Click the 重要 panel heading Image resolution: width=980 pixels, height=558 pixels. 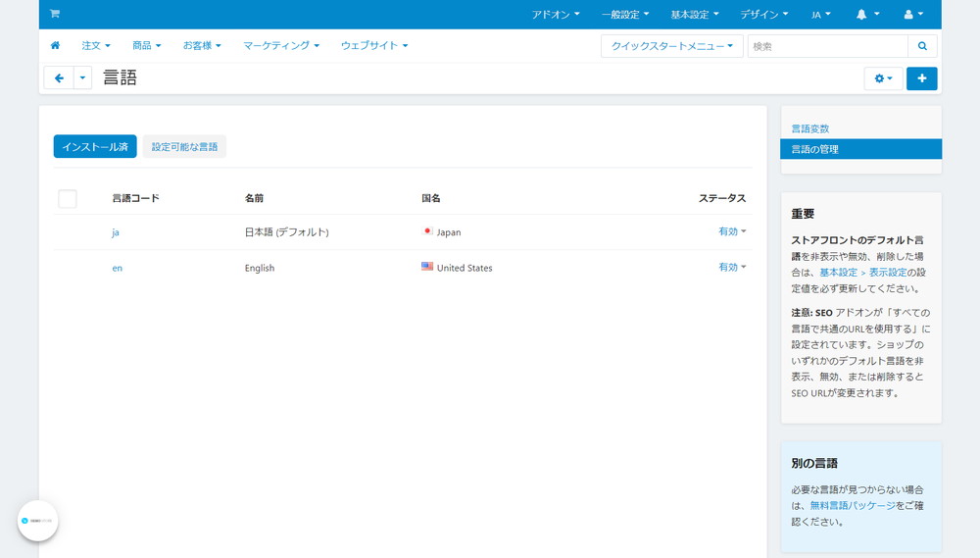[x=803, y=214]
